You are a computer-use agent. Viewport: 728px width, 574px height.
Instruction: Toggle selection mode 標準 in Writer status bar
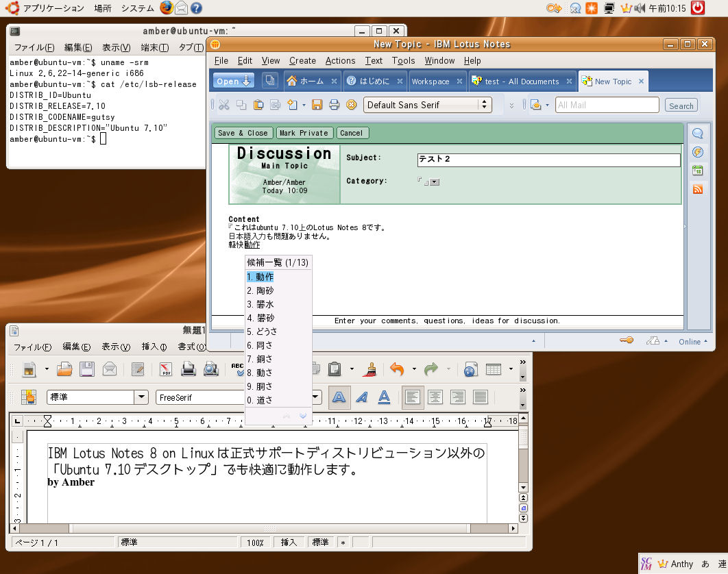320,542
